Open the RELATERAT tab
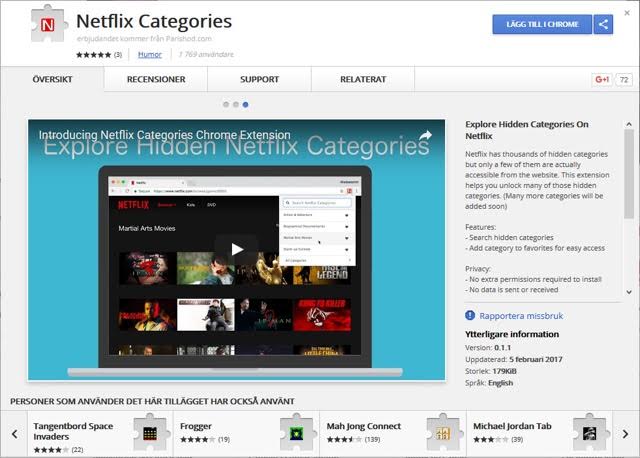 click(x=363, y=79)
